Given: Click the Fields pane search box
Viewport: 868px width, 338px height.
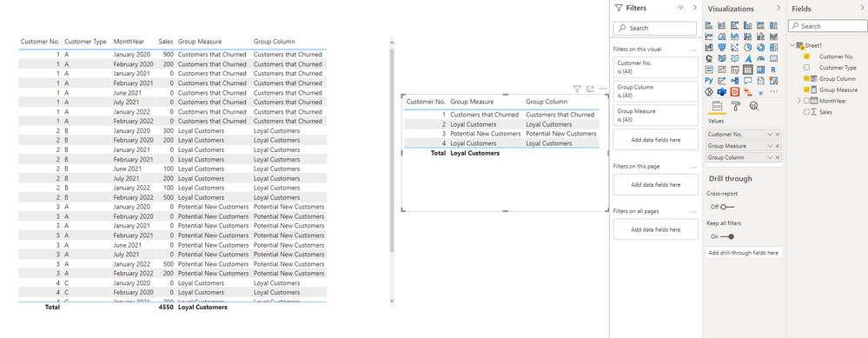Looking at the screenshot, I should pos(828,26).
